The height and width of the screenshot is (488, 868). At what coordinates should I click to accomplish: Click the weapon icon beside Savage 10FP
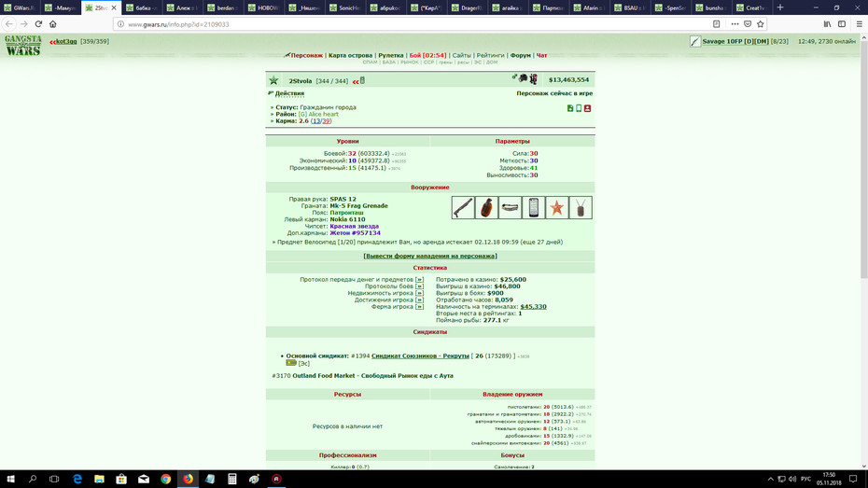[x=695, y=41]
